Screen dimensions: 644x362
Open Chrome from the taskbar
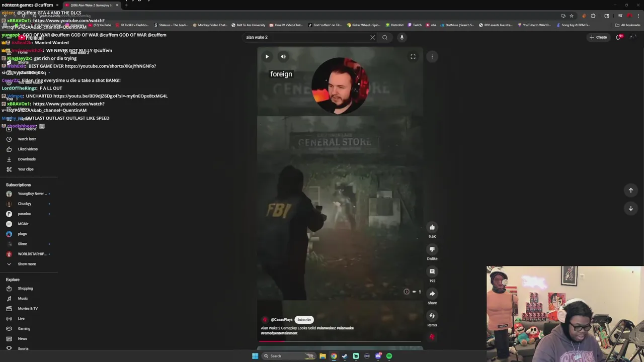coord(334,356)
